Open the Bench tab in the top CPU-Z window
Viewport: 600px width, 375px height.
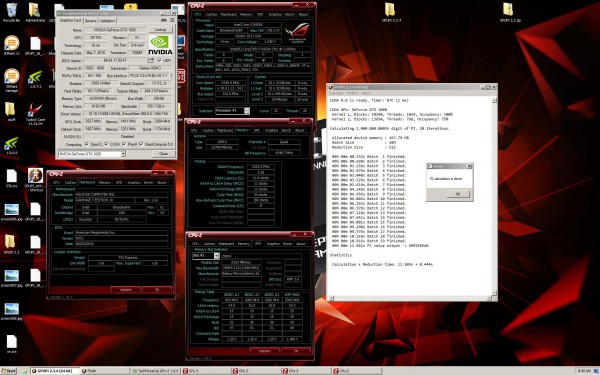(x=290, y=15)
